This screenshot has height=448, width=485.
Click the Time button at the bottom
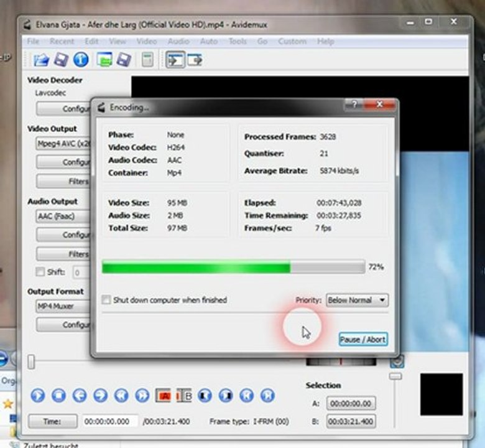click(53, 421)
